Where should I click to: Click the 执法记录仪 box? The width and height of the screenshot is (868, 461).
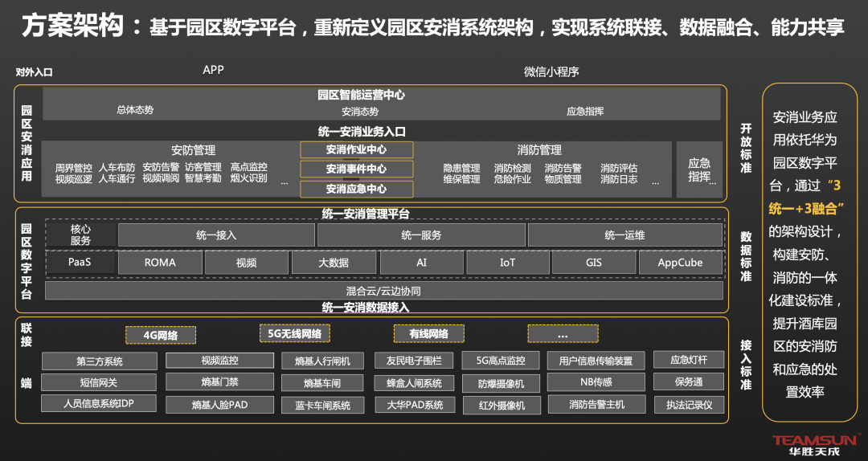coord(689,404)
